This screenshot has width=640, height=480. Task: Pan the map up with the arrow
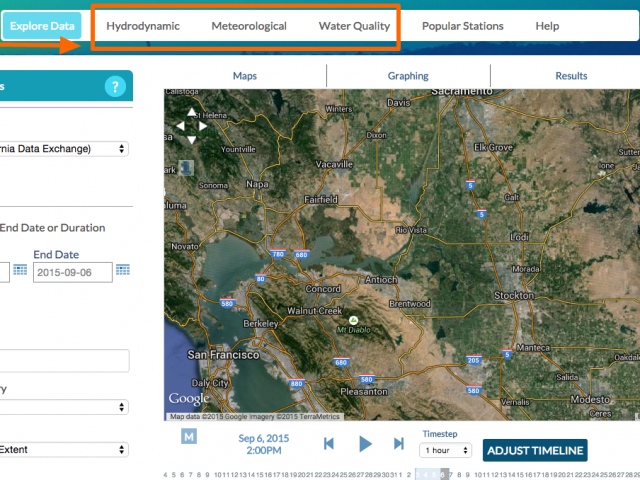(190, 114)
